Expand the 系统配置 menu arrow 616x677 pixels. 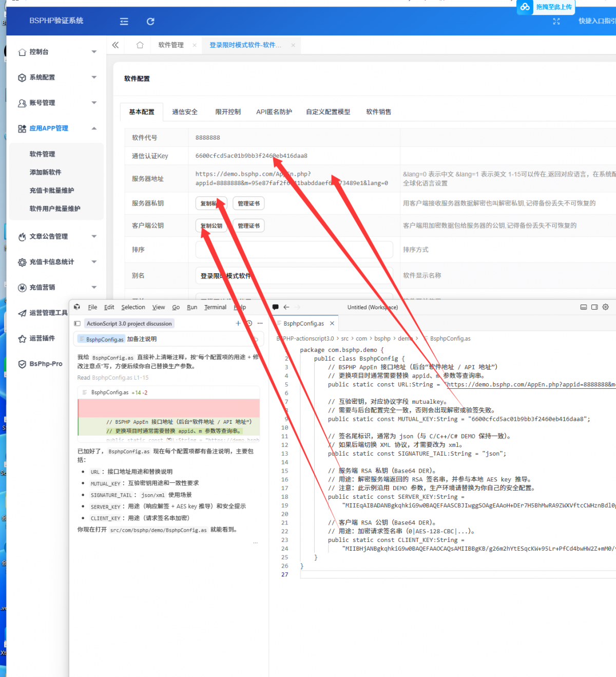94,77
